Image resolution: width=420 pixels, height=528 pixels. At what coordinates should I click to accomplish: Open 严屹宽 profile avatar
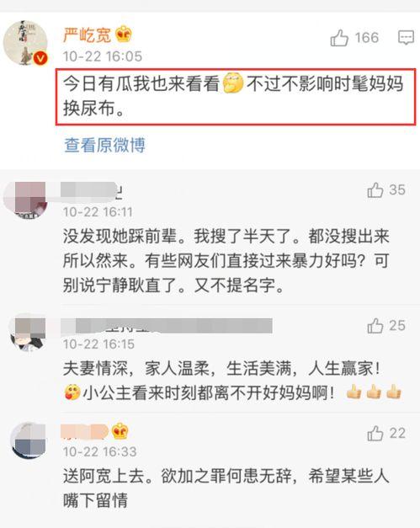tap(25, 43)
